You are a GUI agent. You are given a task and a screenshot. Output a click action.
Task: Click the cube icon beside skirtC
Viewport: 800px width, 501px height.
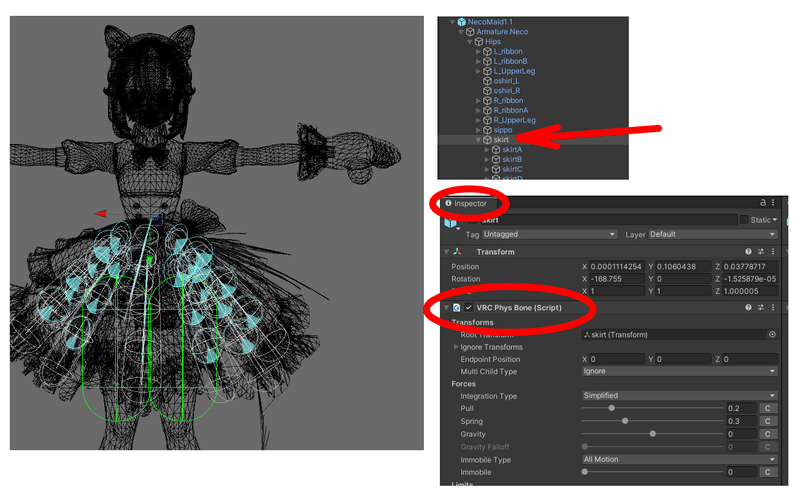point(496,169)
